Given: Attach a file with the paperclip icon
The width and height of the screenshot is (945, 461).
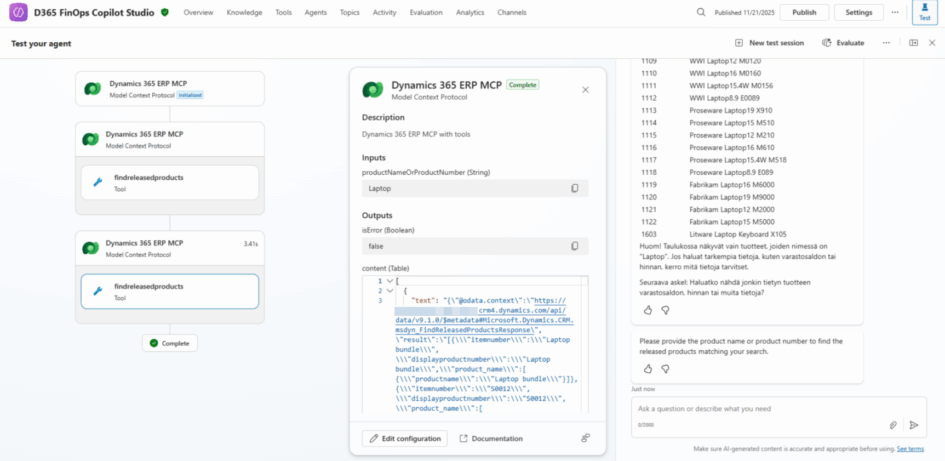Looking at the screenshot, I should pyautogui.click(x=893, y=425).
